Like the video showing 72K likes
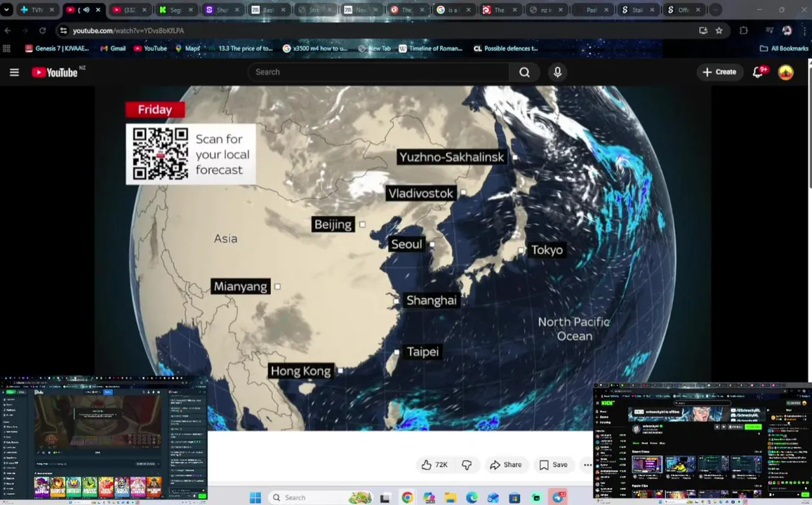812x505 pixels. [435, 464]
